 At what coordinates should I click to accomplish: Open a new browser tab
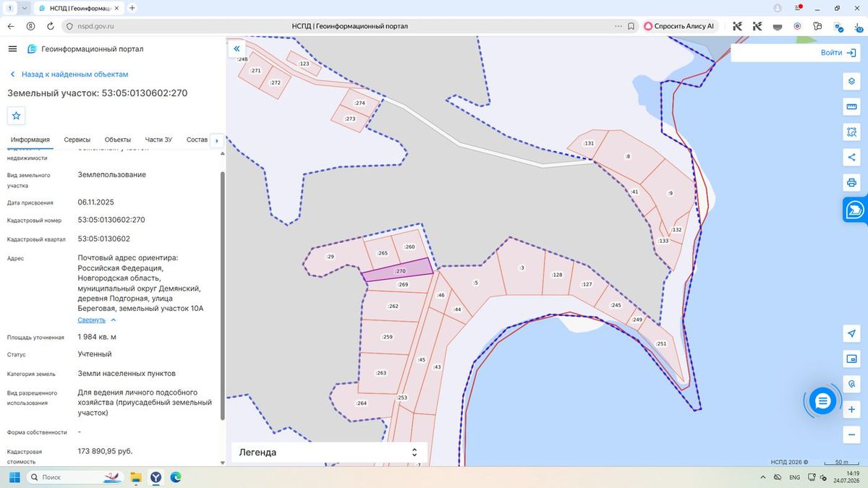[x=132, y=8]
